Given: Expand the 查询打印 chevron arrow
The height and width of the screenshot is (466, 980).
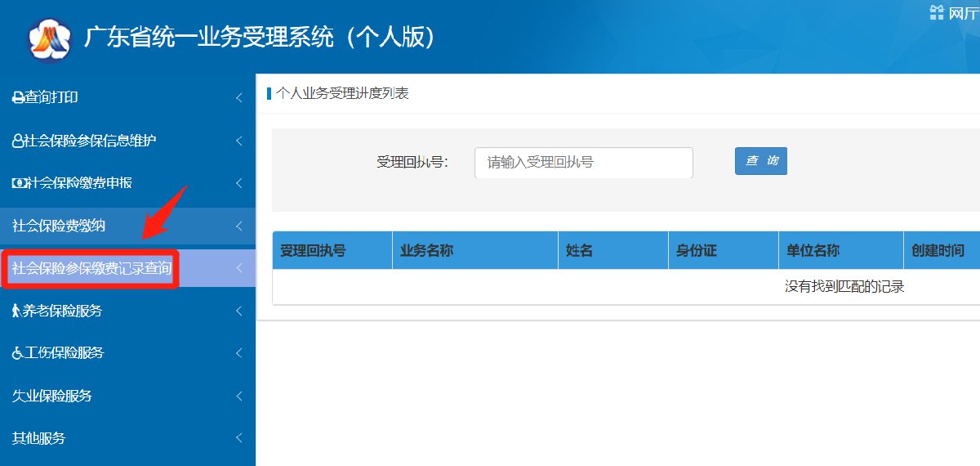Looking at the screenshot, I should [x=238, y=98].
